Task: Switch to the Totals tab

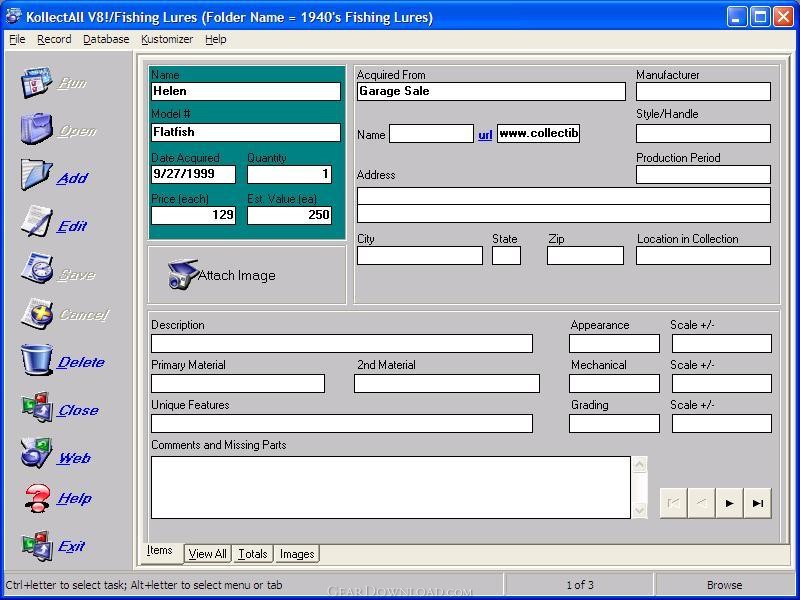Action: tap(253, 554)
